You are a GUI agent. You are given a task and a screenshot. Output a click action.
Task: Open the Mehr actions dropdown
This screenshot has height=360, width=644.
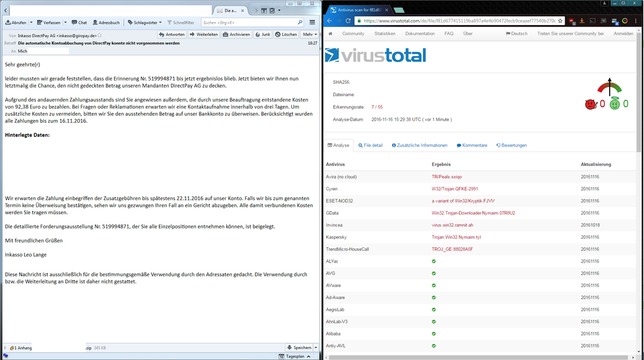[309, 35]
